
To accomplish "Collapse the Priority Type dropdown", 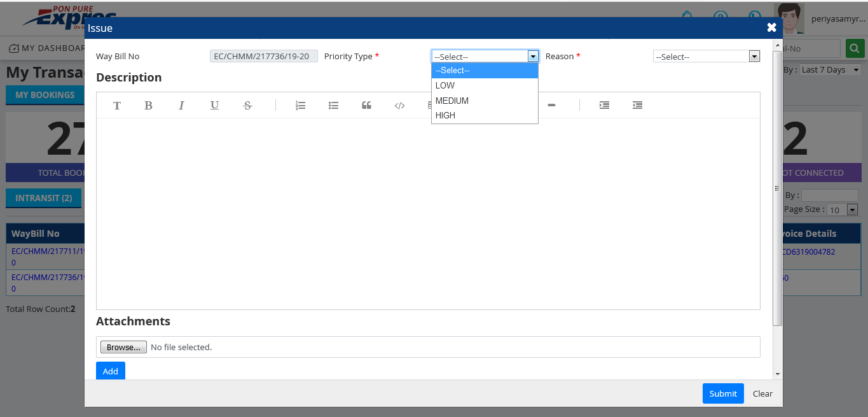I will coord(533,57).
